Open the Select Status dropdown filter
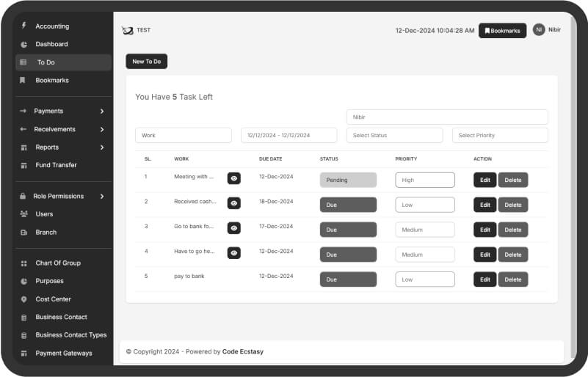Screen dimensions: 588x377 tap(394, 136)
